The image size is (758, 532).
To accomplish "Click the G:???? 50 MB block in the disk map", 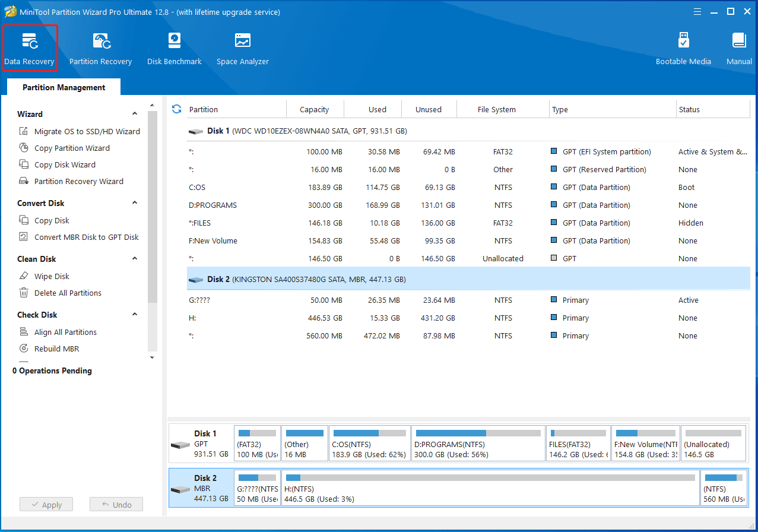I will 258,488.
